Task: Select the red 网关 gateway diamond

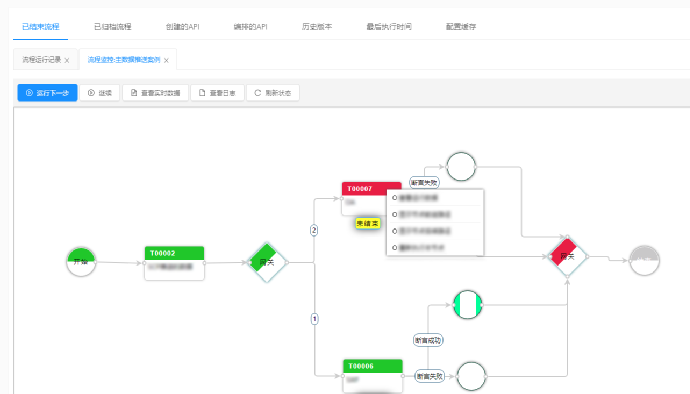Action: (568, 256)
